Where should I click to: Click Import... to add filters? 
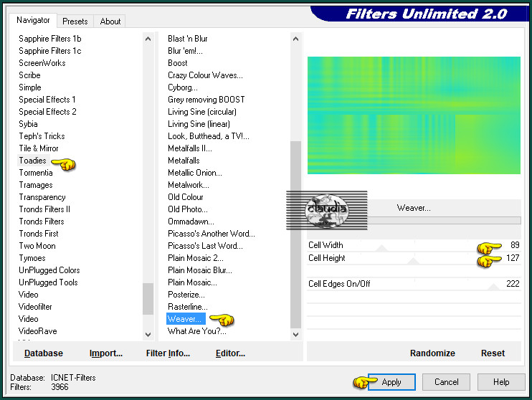tap(106, 353)
